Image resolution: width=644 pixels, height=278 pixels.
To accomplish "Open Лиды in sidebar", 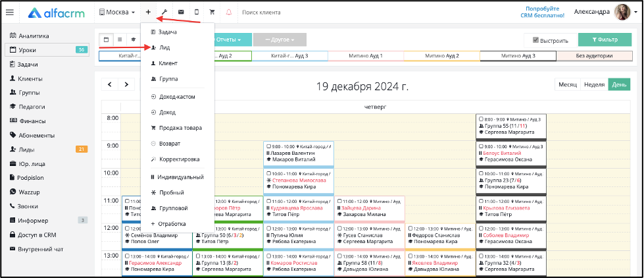I will click(22, 150).
